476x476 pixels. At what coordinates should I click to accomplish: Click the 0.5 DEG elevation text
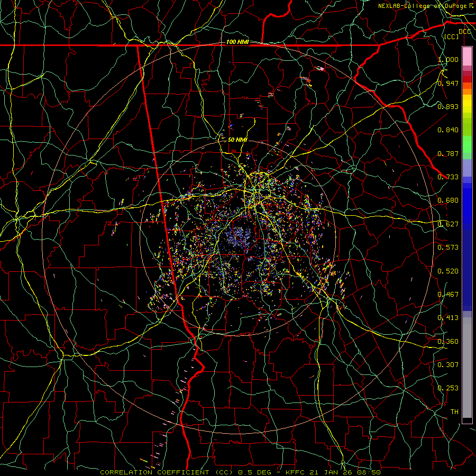tap(254, 472)
